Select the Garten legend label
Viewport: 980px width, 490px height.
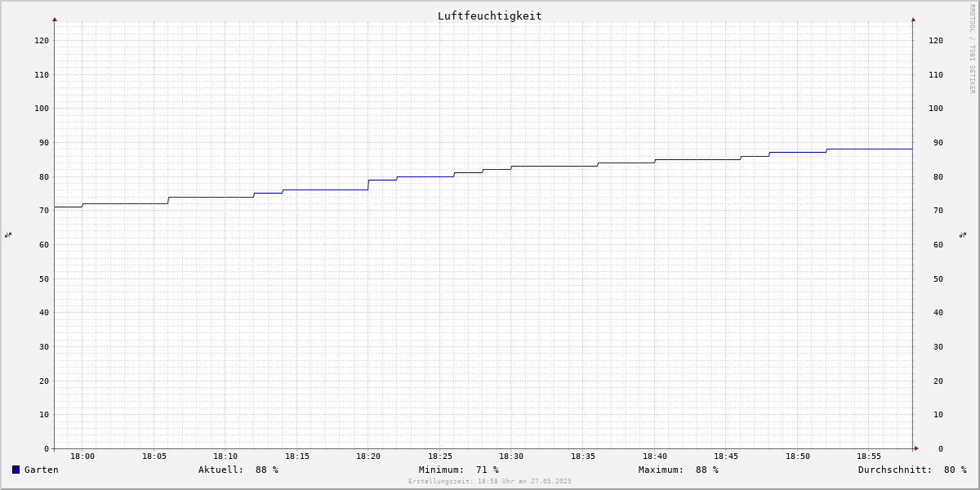42,470
